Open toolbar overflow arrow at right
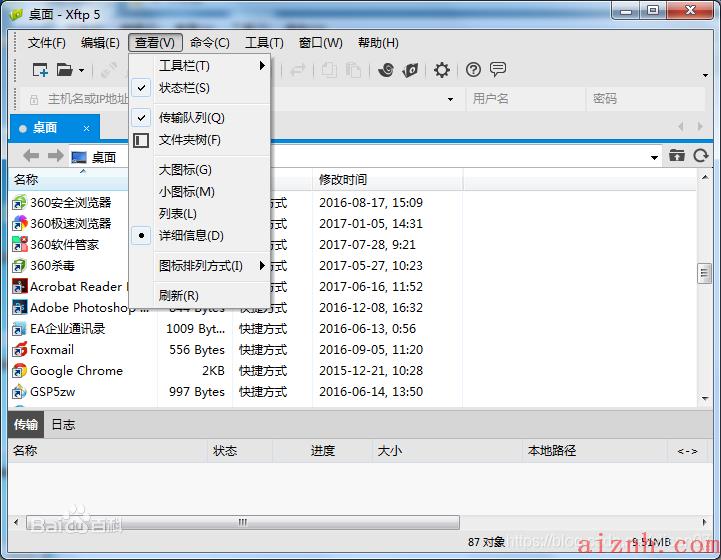Viewport: 721px width, 560px height. coord(705,75)
